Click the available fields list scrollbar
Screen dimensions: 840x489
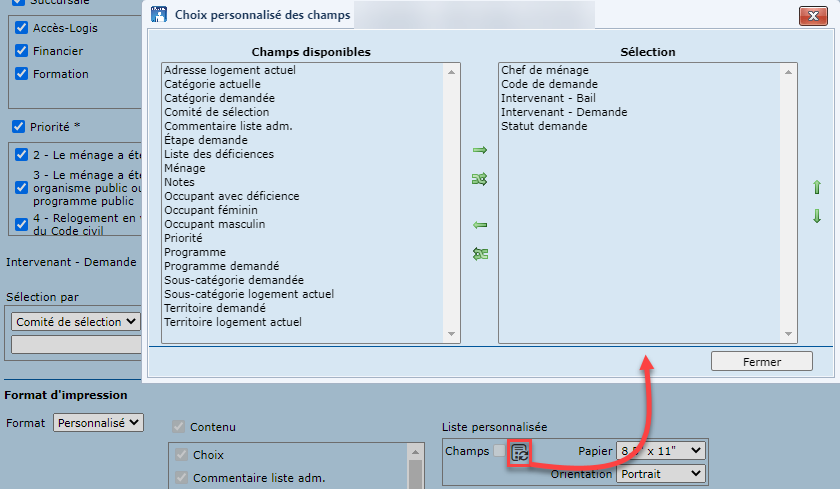(x=452, y=200)
